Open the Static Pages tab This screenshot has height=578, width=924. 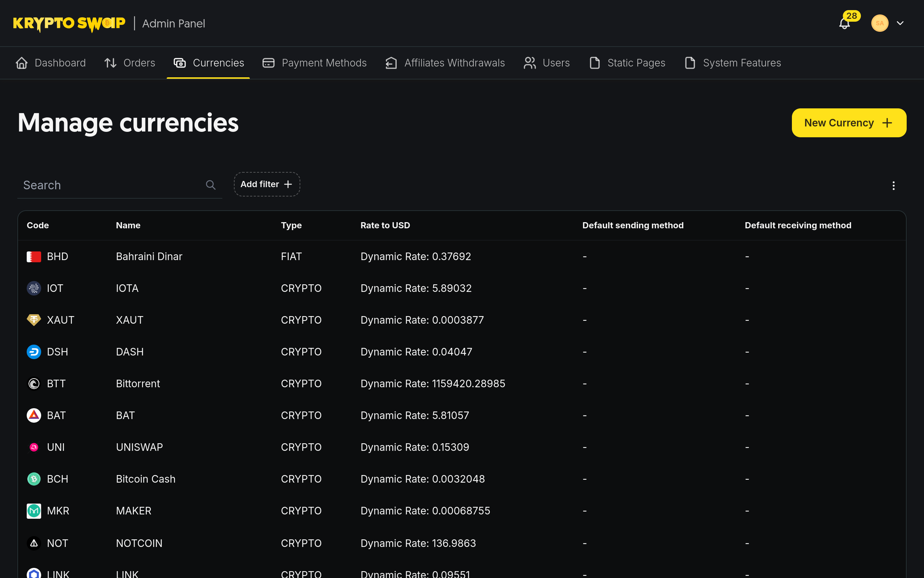627,63
